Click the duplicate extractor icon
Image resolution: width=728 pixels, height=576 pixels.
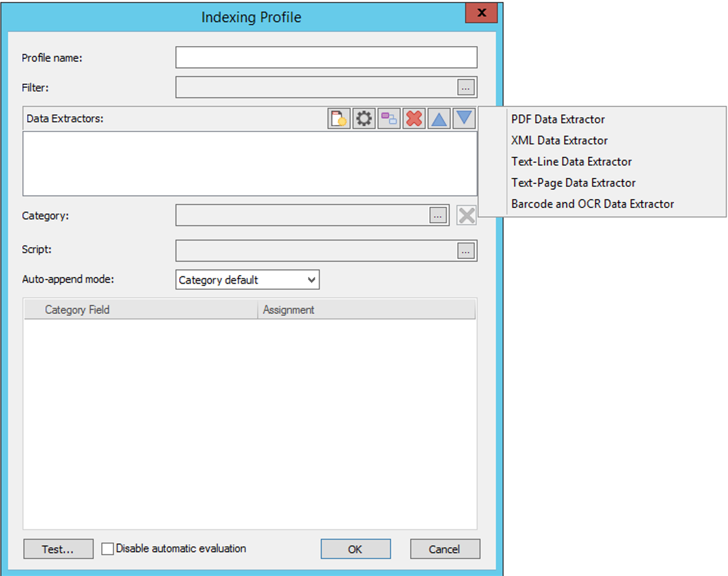[389, 118]
